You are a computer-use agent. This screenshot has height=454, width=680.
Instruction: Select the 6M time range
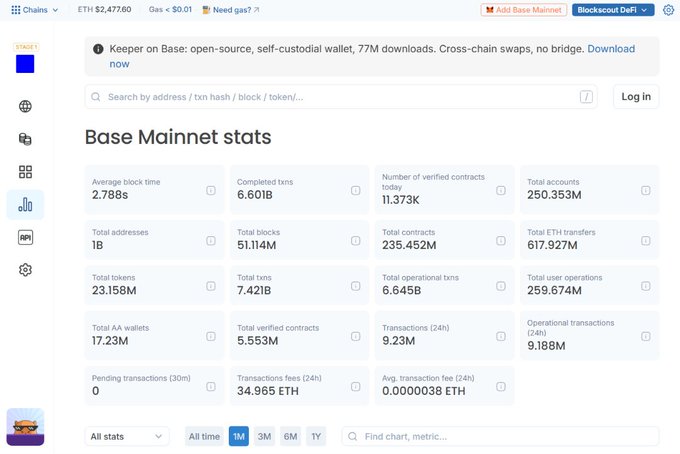pyautogui.click(x=291, y=436)
